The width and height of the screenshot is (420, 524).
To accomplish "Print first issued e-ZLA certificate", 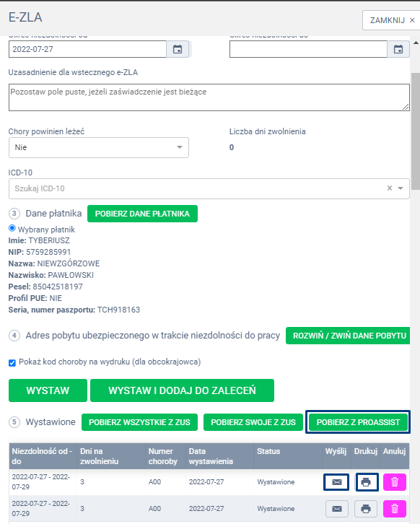I will (x=366, y=482).
